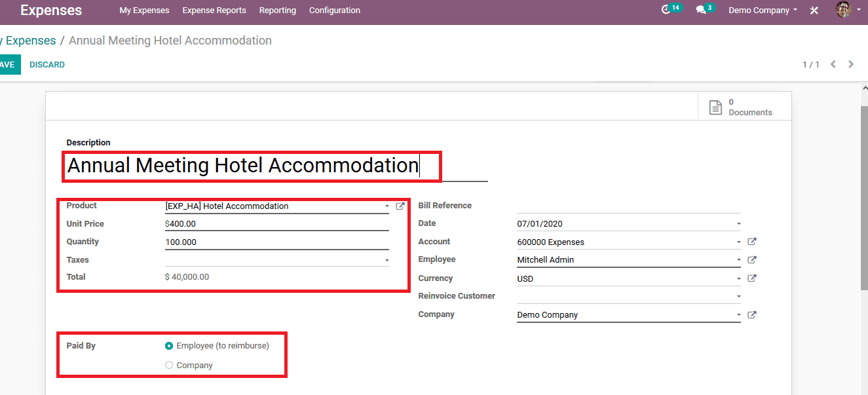Open the activities clock icon with badge 14

[x=671, y=9]
